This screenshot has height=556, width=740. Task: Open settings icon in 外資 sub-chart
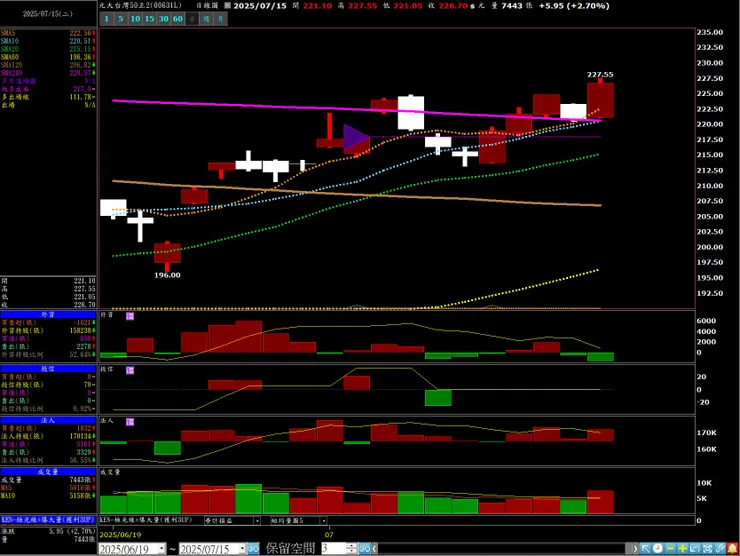130,316
